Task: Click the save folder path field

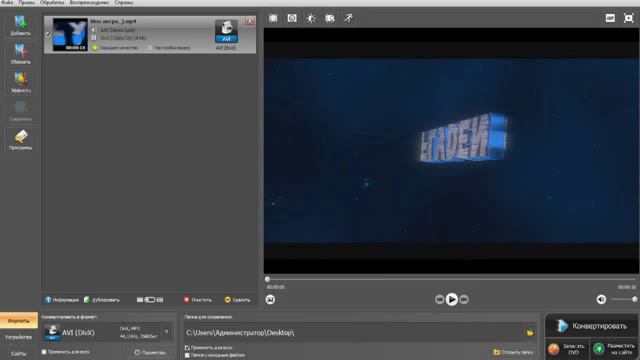Action: click(x=354, y=333)
